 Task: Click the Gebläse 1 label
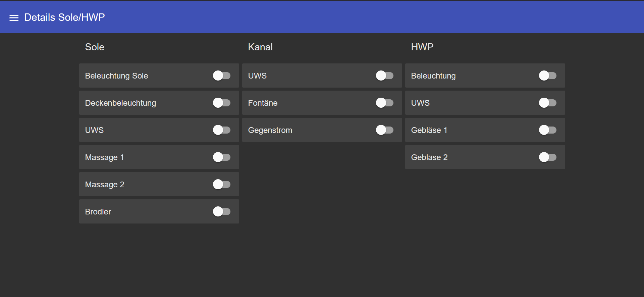coord(429,130)
